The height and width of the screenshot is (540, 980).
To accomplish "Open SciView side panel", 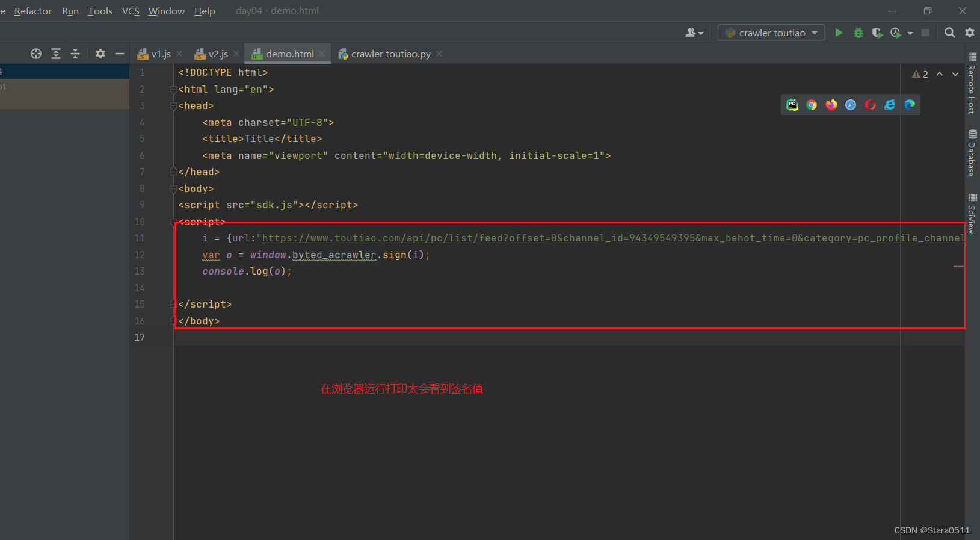I will coord(972,213).
